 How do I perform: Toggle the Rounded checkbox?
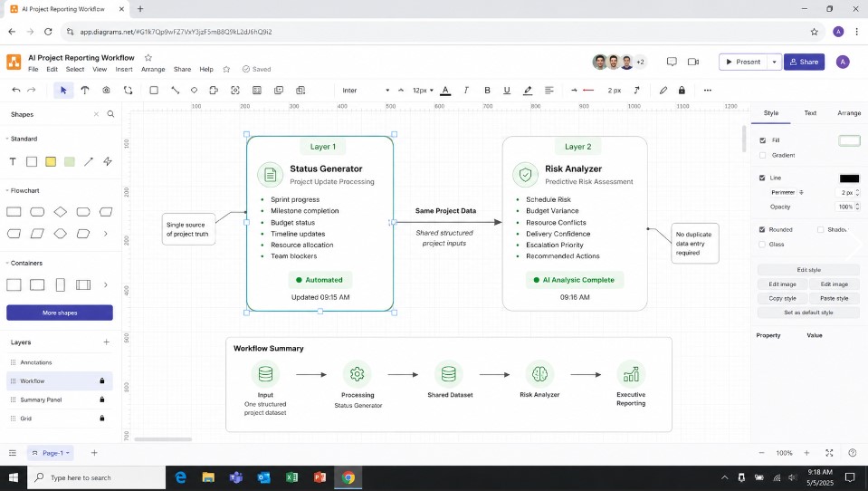coord(763,229)
